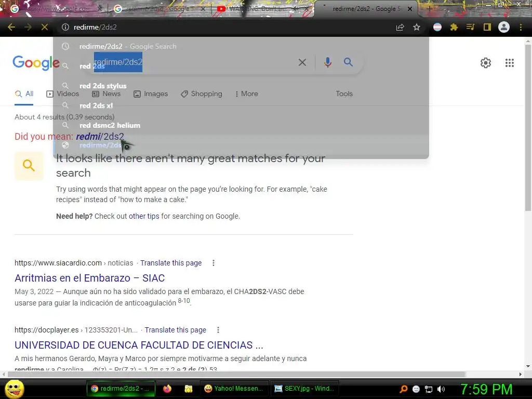Open 'other tips' help link
The width and height of the screenshot is (532, 399).
point(144,216)
